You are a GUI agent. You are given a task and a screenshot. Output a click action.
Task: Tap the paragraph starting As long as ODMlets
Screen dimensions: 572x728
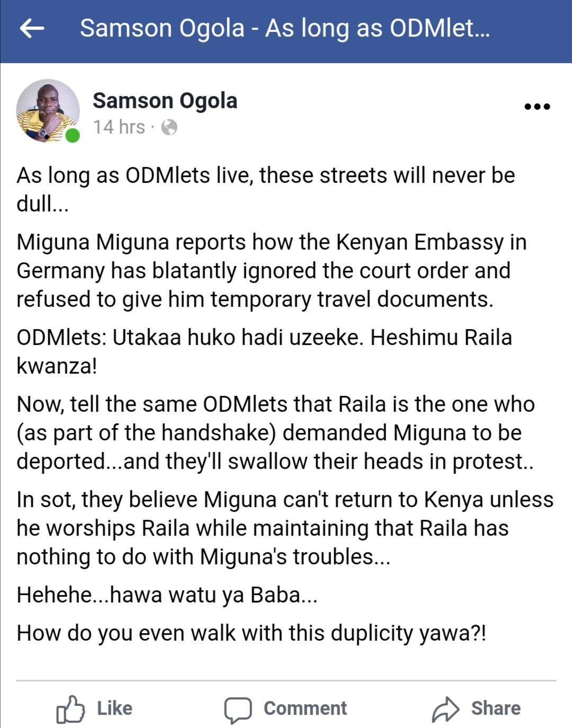(x=266, y=190)
